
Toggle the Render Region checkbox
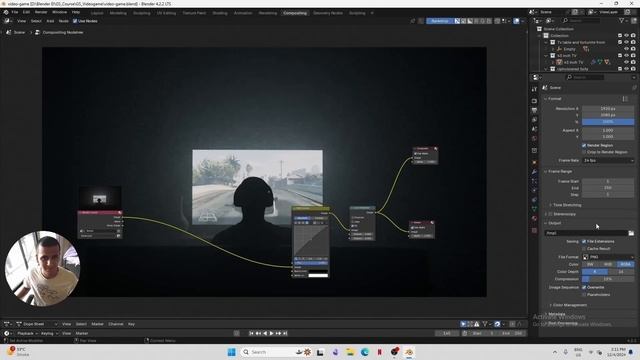584,145
